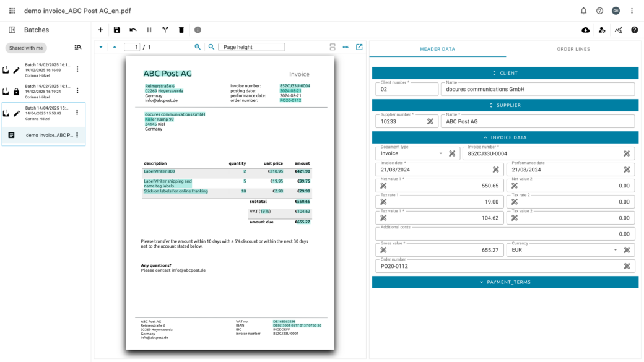Click the Additional costs field

[505, 234]
